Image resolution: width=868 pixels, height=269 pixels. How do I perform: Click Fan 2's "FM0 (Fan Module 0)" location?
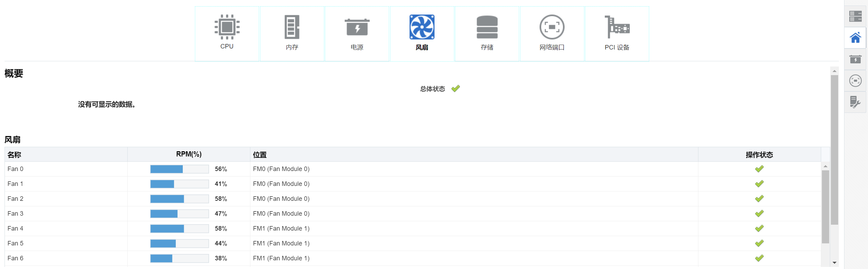point(281,199)
